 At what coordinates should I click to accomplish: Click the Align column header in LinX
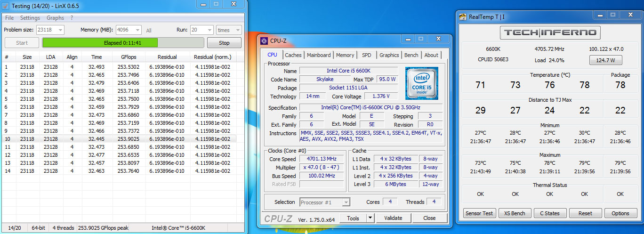(72, 57)
